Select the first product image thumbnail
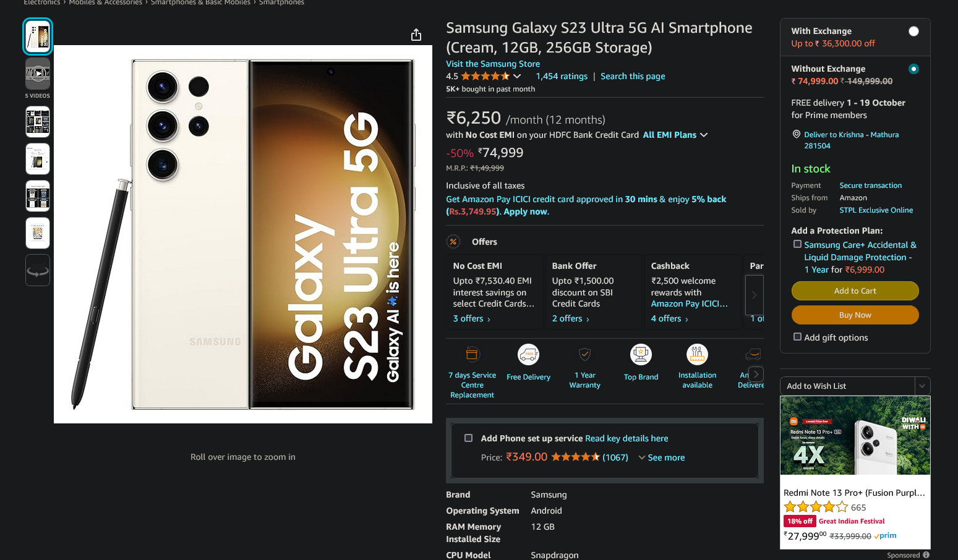This screenshot has height=560, width=958. point(38,36)
